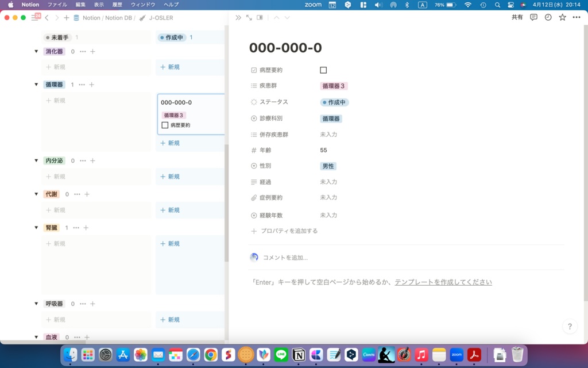This screenshot has height=368, width=588.
Task: Collapse the 血液 group
Action: pos(36,337)
